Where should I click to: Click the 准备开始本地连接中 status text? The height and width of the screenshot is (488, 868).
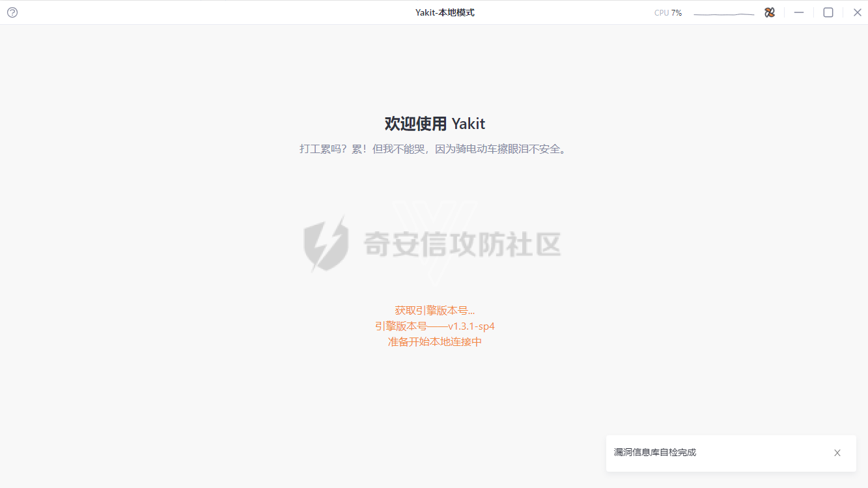(x=434, y=342)
